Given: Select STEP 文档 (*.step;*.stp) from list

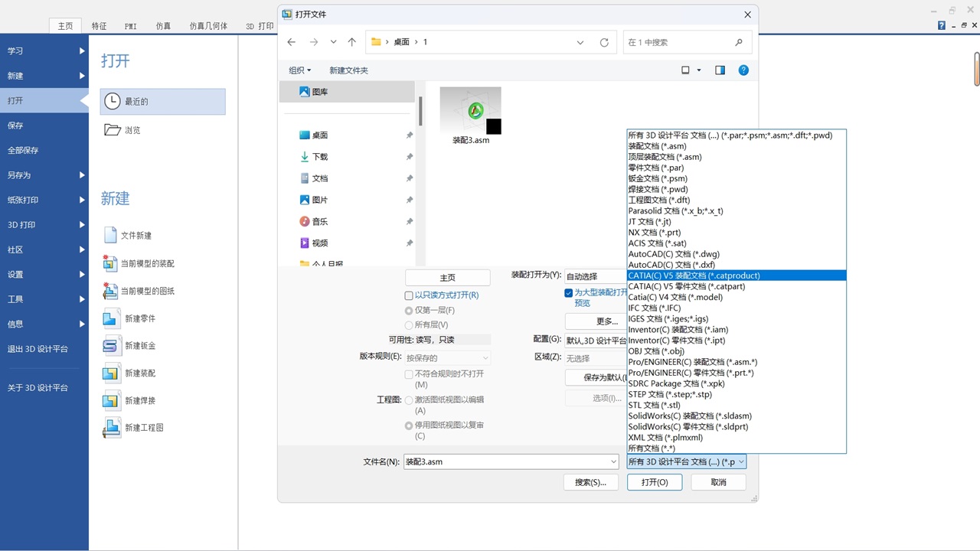Looking at the screenshot, I should point(670,395).
